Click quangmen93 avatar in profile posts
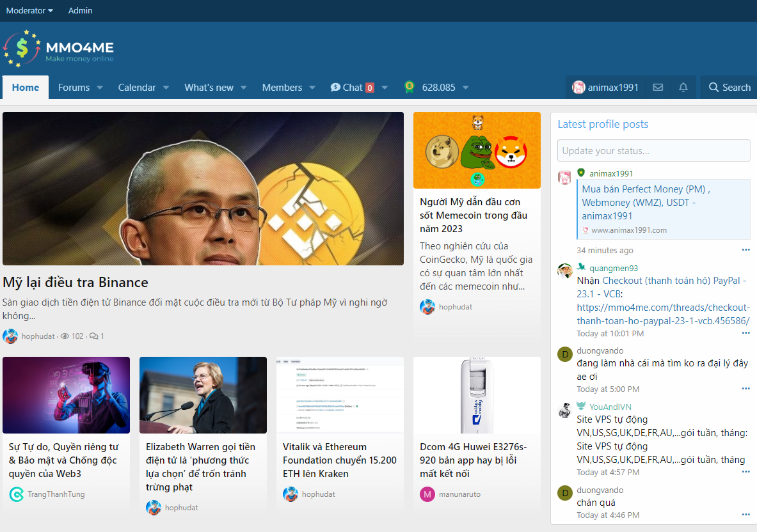Screen dimensions: 757x532 click(565, 271)
